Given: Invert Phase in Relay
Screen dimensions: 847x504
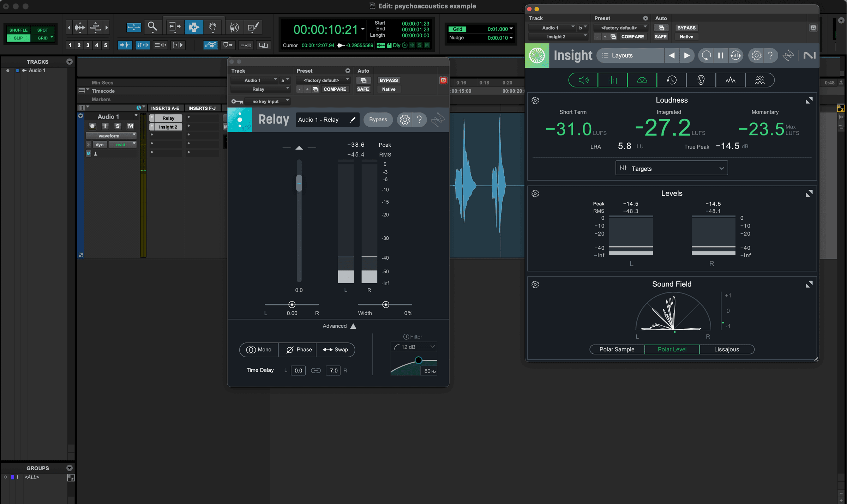Looking at the screenshot, I should [297, 350].
